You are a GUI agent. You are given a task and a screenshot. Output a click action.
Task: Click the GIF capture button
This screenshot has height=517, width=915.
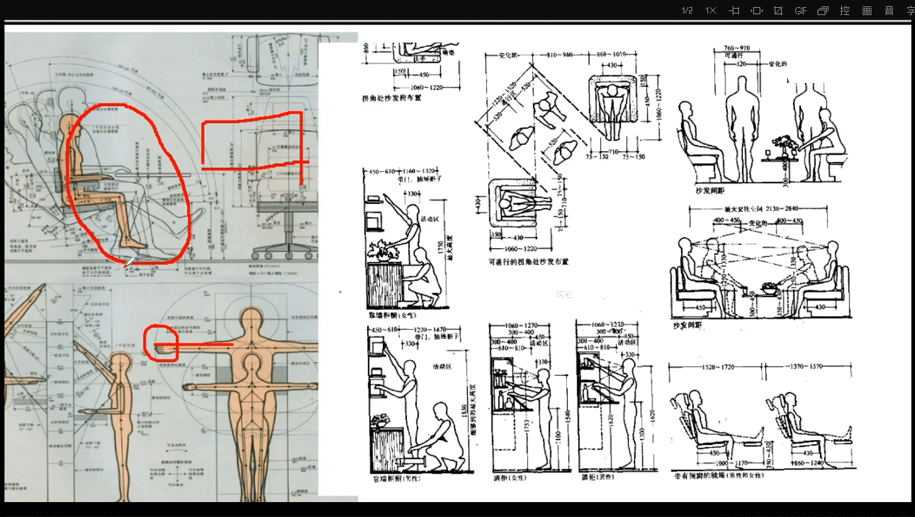tap(801, 10)
